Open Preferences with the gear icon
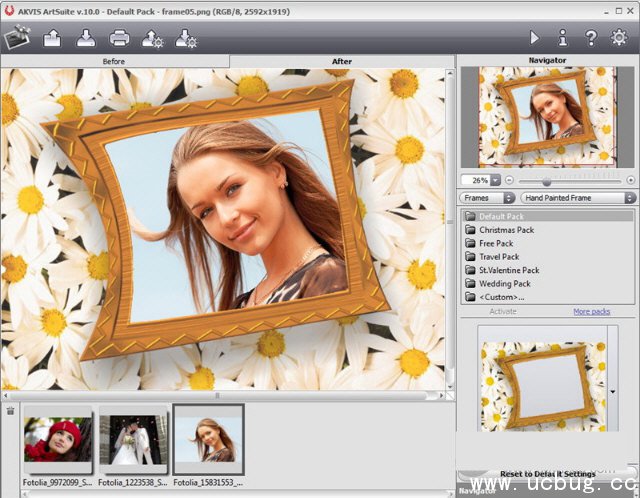This screenshot has height=498, width=640. [620, 38]
